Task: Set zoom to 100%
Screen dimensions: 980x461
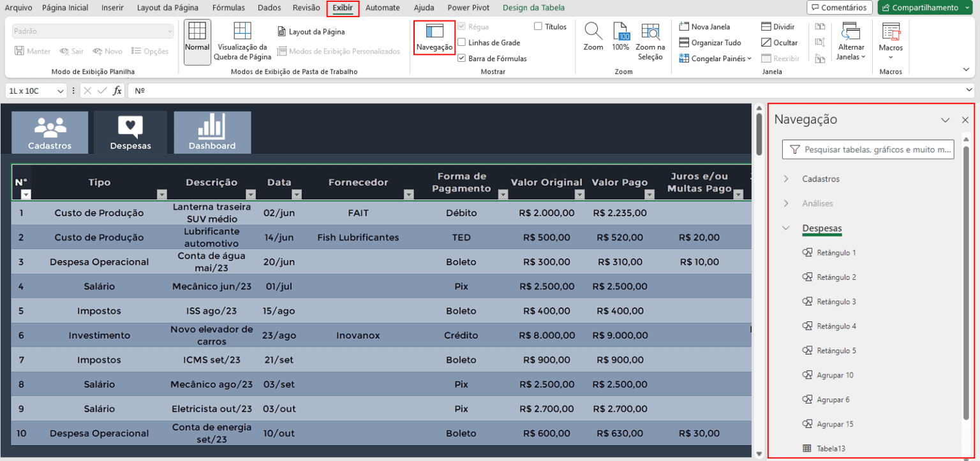Action: (621, 37)
